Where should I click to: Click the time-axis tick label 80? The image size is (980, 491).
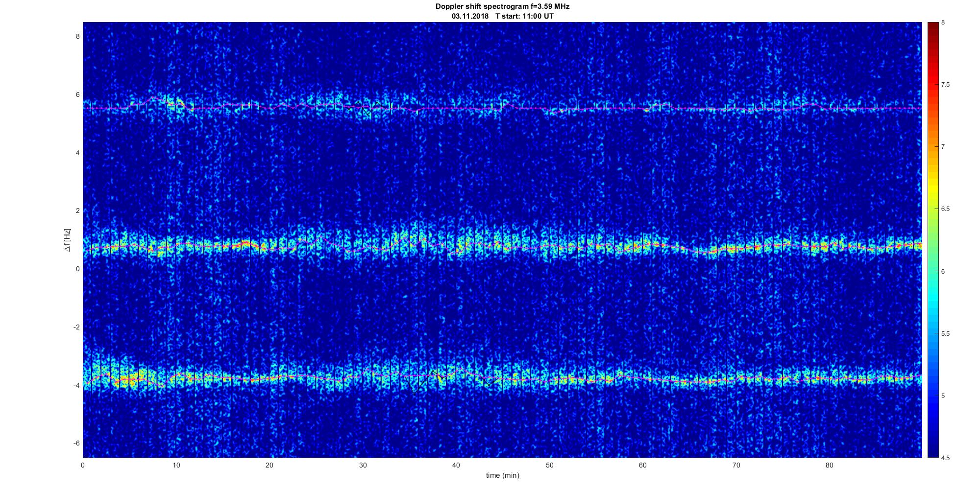click(x=829, y=465)
